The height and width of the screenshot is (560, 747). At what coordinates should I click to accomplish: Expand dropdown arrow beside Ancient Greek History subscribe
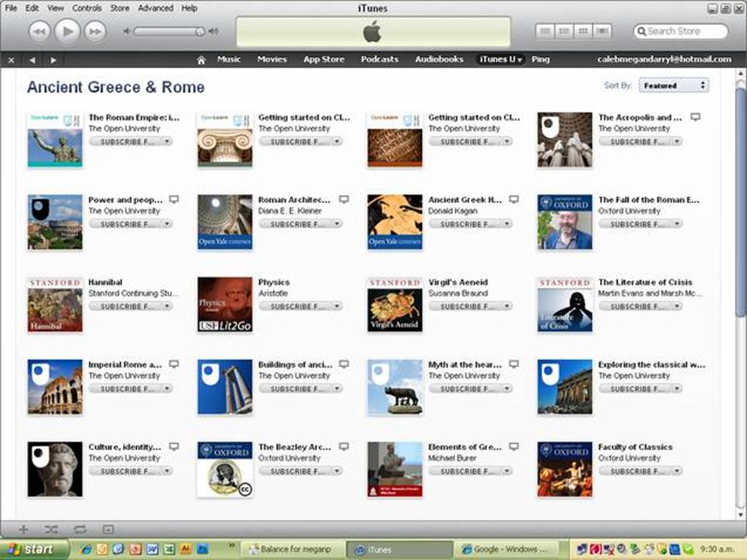point(507,224)
